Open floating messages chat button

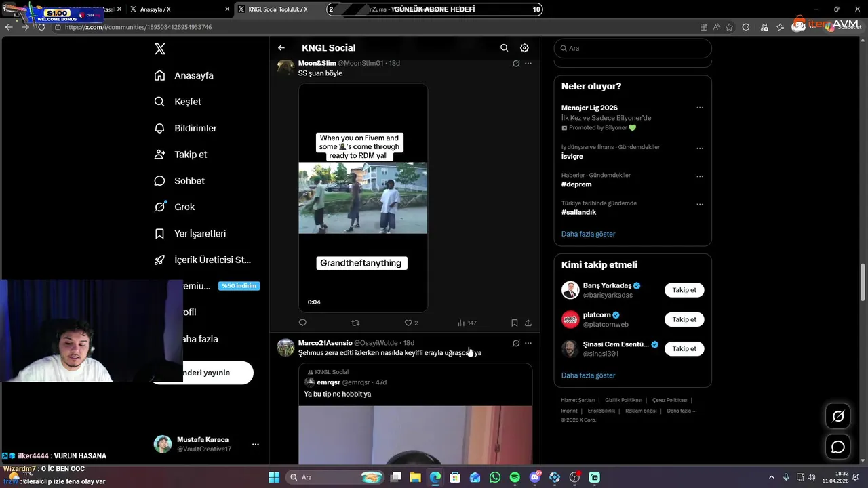pos(838,447)
